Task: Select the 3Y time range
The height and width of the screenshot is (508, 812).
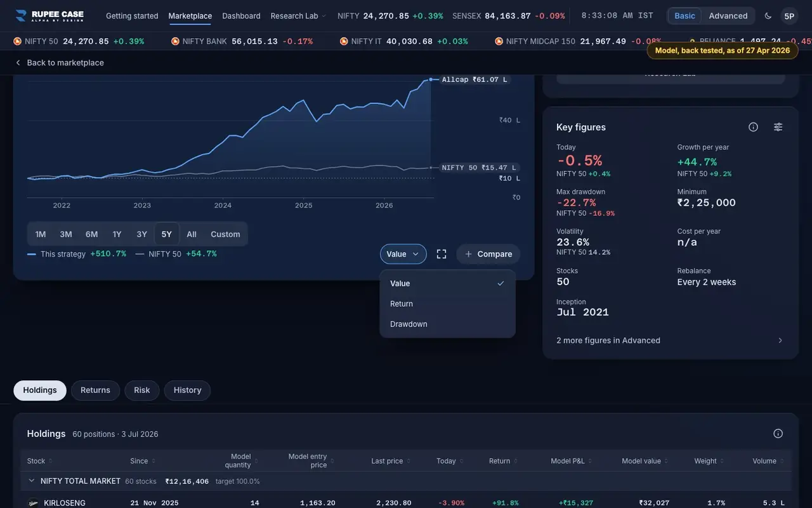Action: click(x=142, y=234)
